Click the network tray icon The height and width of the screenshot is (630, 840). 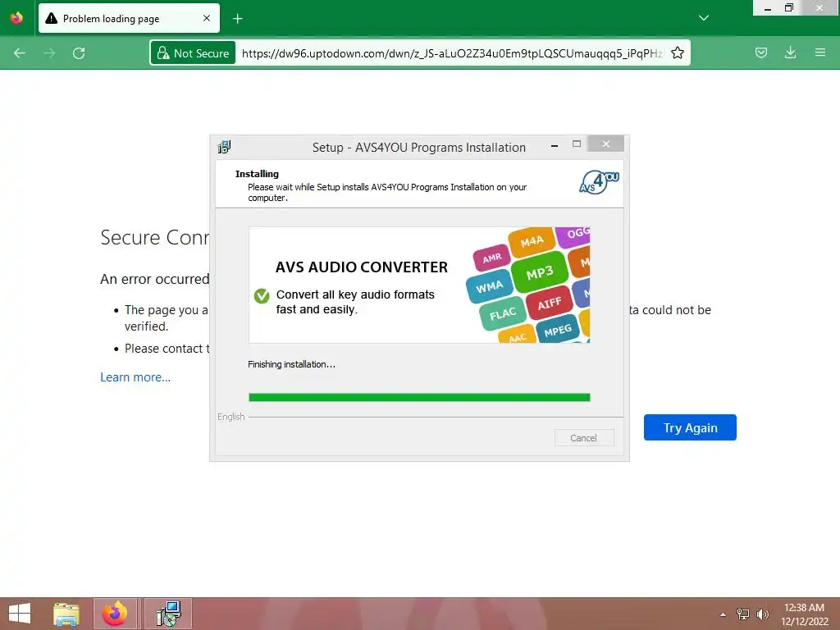743,614
